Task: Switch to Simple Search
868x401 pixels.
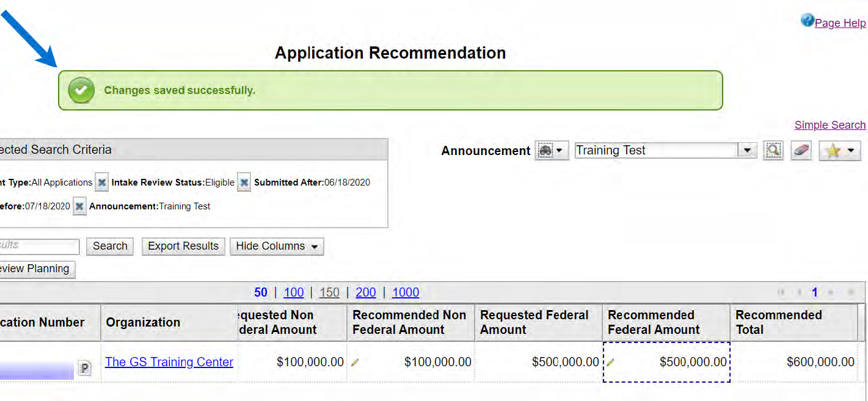Action: pos(830,125)
